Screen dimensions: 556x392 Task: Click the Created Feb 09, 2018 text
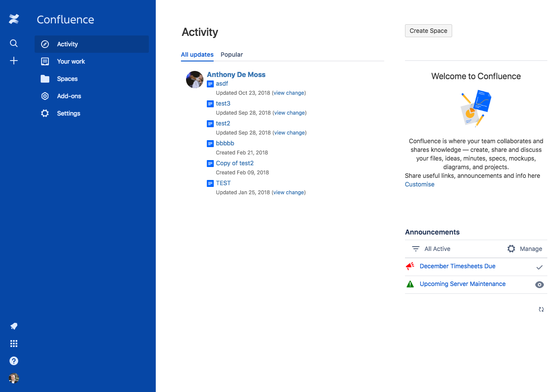point(242,173)
